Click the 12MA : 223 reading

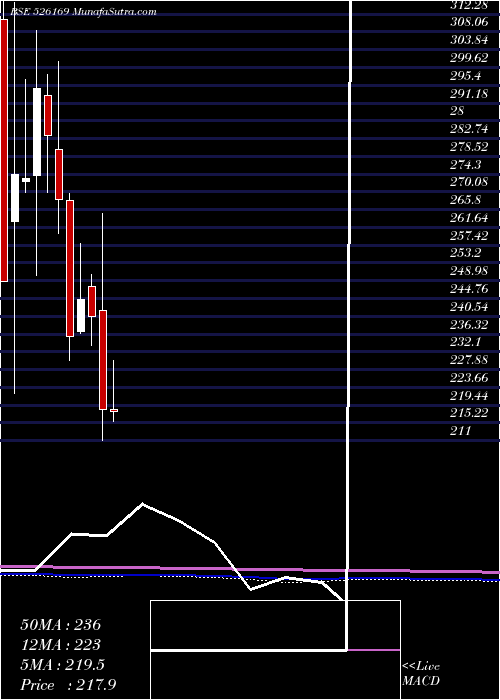(60, 645)
